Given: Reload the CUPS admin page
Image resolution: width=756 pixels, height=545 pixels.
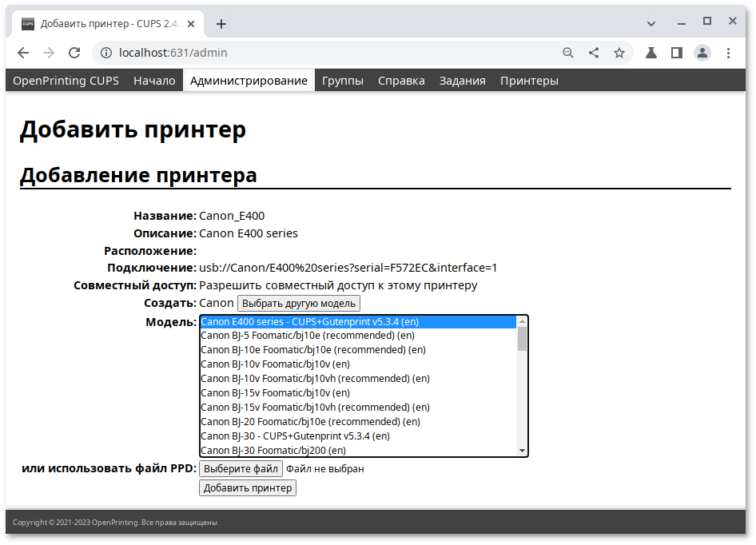Looking at the screenshot, I should [74, 52].
